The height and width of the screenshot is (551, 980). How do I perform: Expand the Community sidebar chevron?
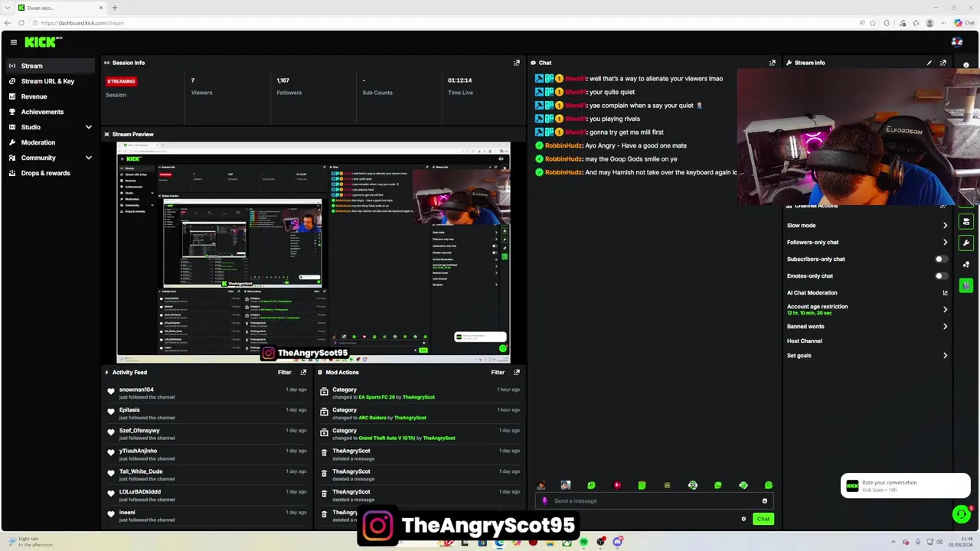(88, 158)
